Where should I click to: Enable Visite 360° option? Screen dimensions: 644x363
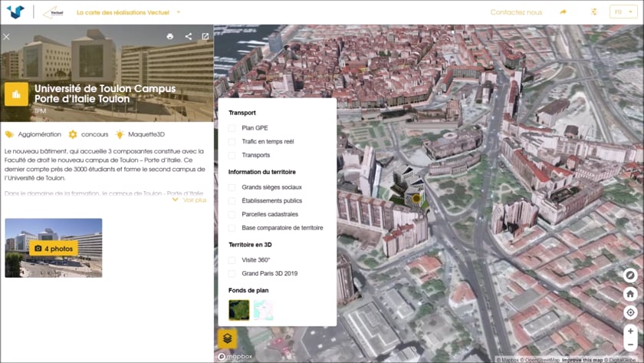click(x=232, y=260)
